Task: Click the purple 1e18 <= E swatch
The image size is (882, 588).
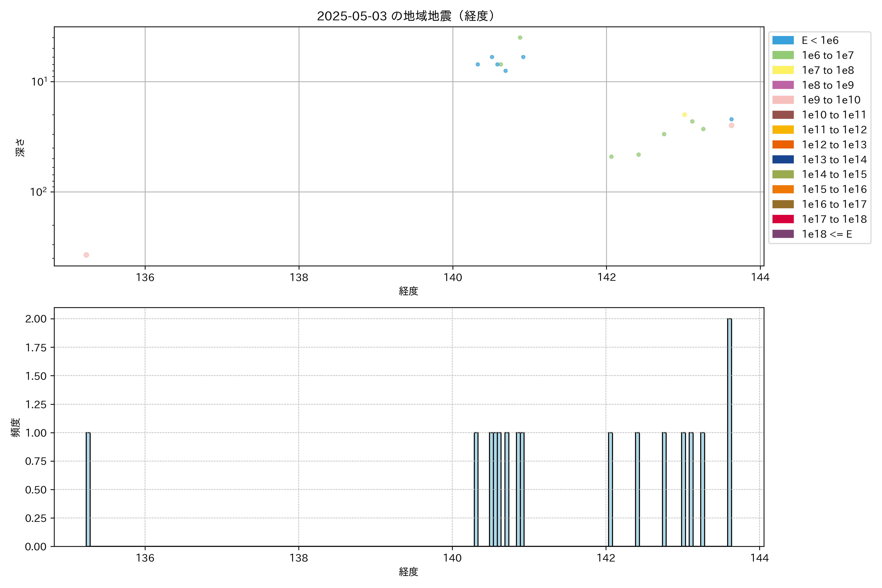Action: point(783,234)
